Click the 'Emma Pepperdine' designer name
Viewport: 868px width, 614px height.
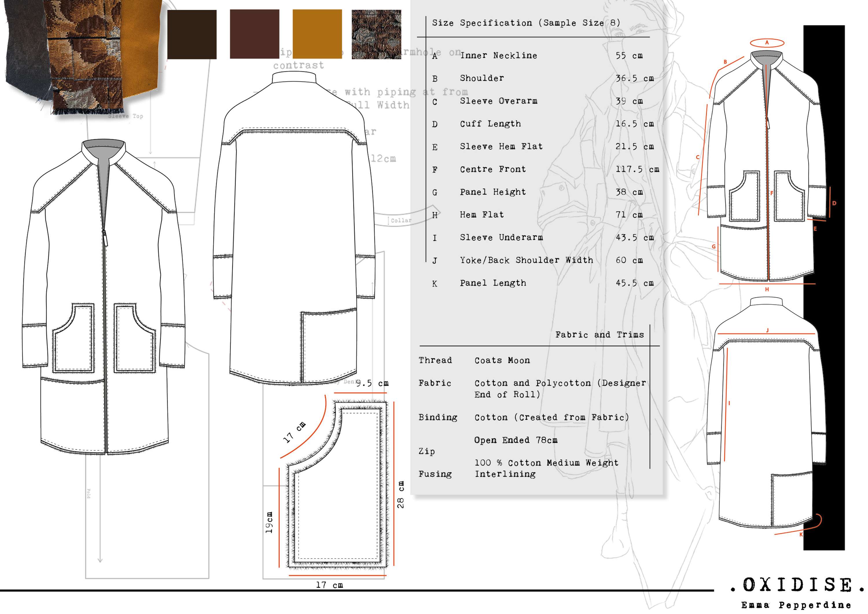pos(796,605)
